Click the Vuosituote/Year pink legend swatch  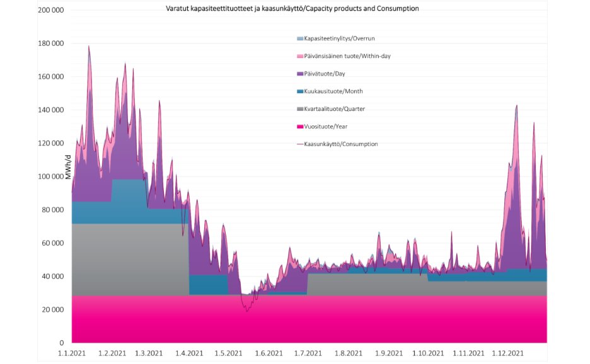point(300,127)
